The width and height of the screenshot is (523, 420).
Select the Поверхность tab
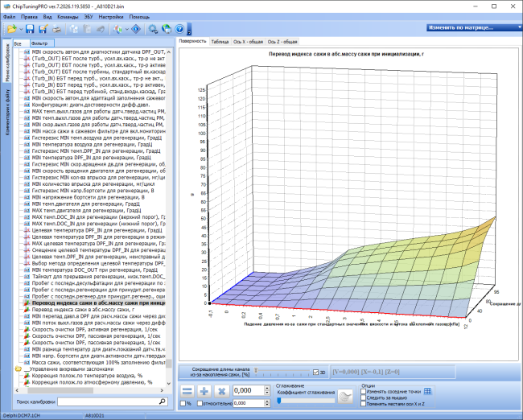pyautogui.click(x=192, y=41)
